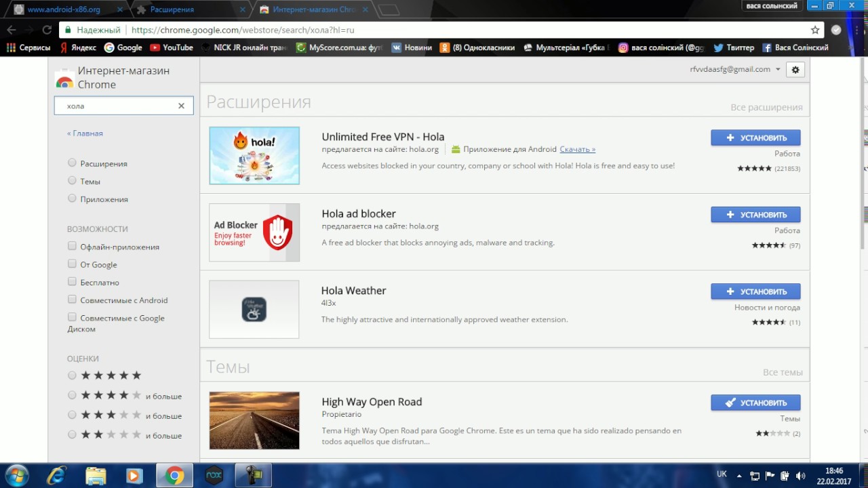Screen dimensions: 868x488
Task: Launch Internet Explorer from taskbar
Action: coord(56,476)
